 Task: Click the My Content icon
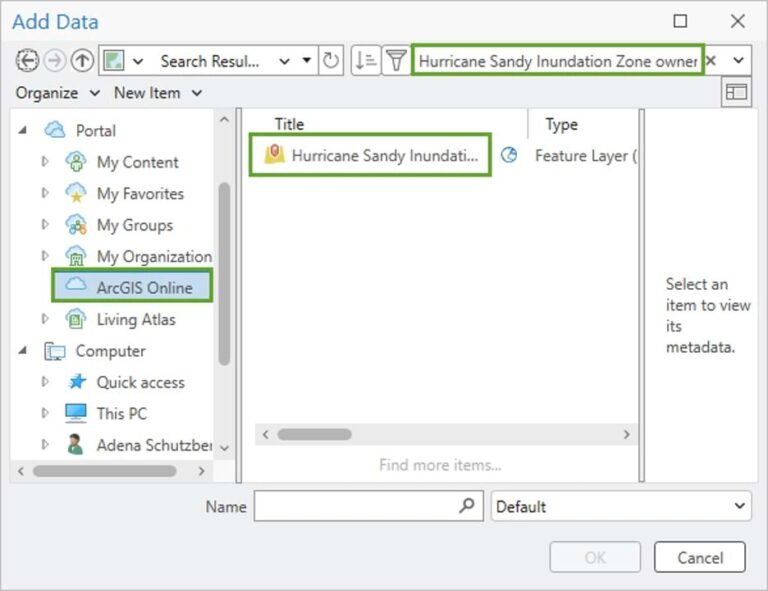pyautogui.click(x=76, y=162)
